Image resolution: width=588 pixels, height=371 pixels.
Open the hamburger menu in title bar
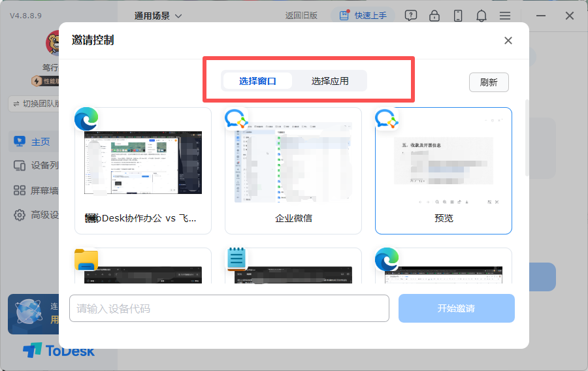(505, 16)
